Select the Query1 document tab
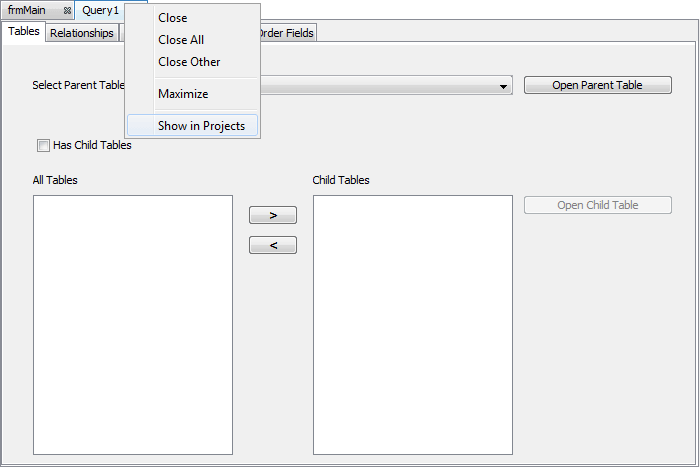Viewport: 700px width, 467px height. (100, 10)
